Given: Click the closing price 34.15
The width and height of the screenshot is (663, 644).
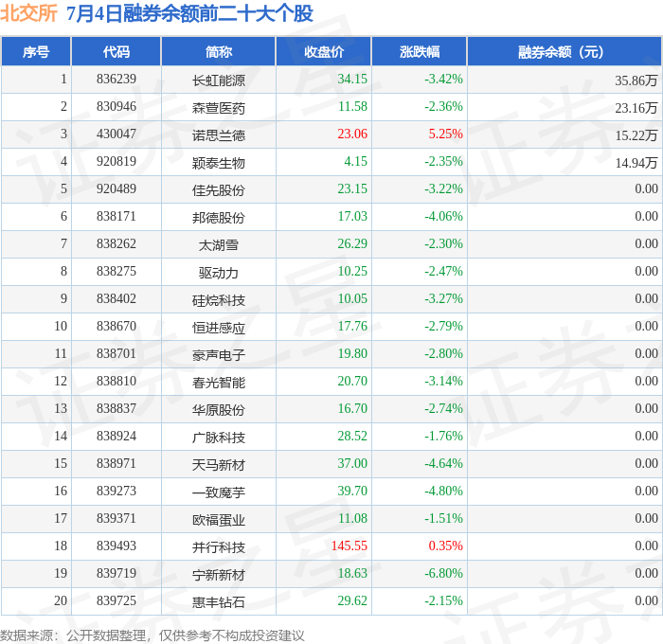Looking at the screenshot, I should (x=352, y=79).
